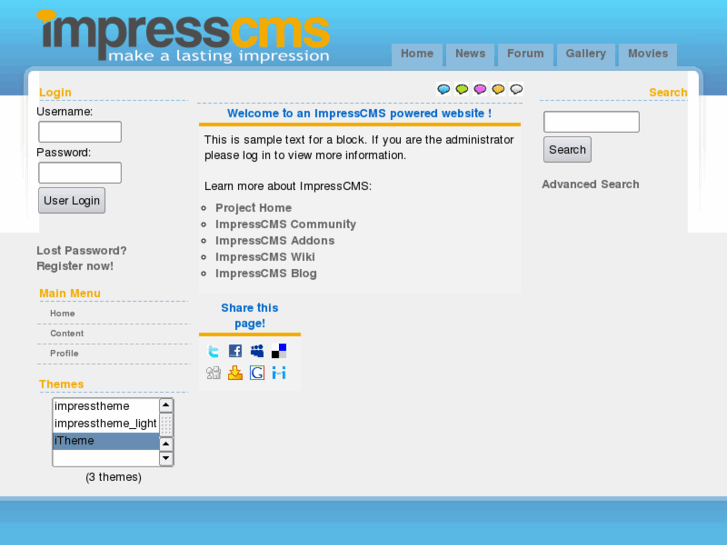Click the Lost Password? link
The image size is (727, 545).
click(x=82, y=250)
